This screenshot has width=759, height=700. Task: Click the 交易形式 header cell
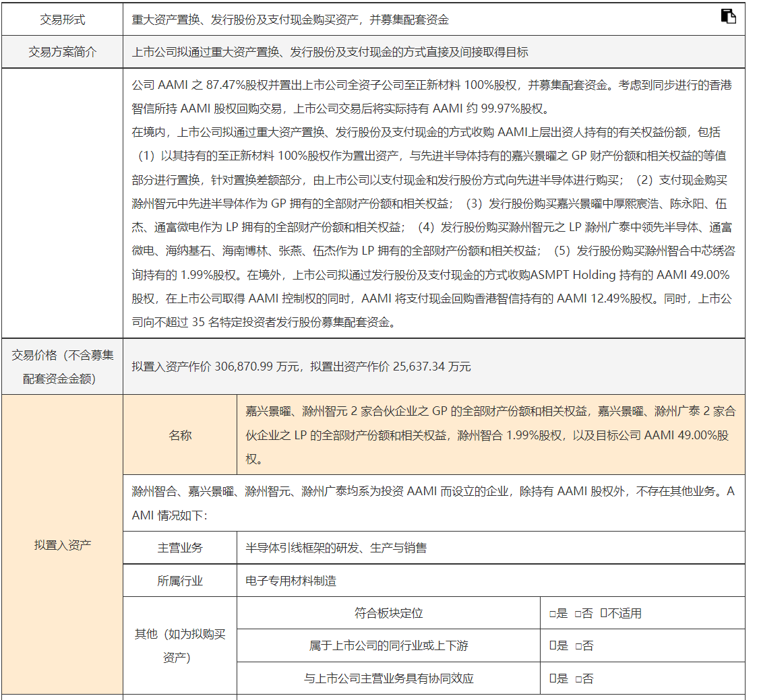62,20
